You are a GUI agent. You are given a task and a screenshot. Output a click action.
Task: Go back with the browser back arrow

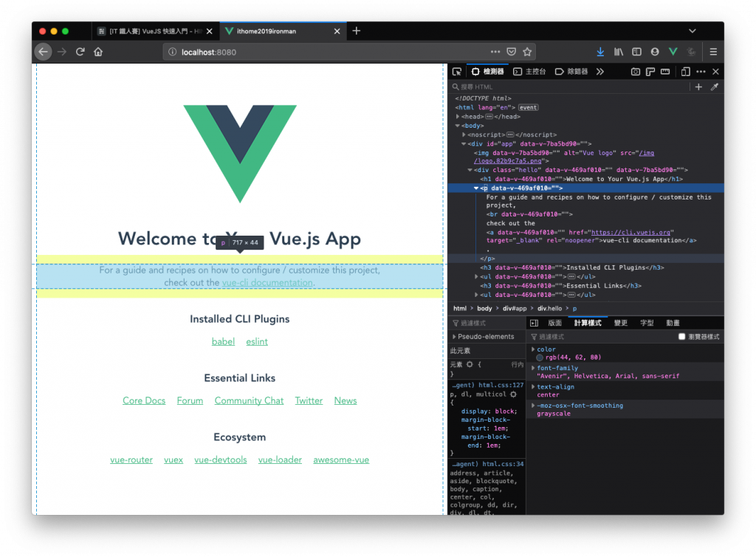pos(44,52)
